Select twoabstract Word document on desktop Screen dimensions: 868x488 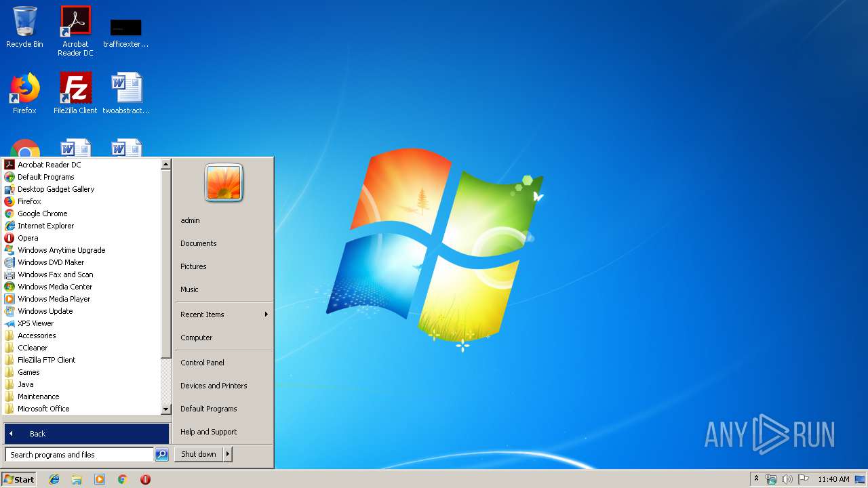pyautogui.click(x=126, y=93)
